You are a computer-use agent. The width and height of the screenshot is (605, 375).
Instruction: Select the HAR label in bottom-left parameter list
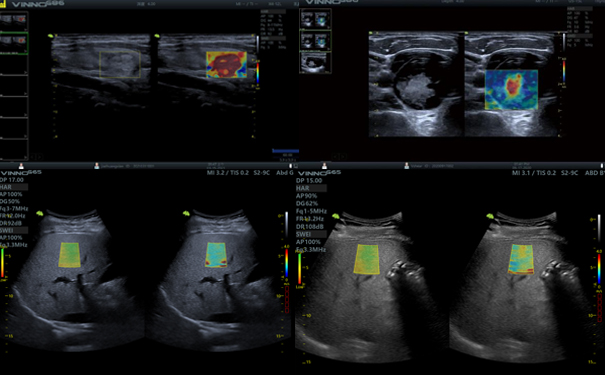(6, 187)
